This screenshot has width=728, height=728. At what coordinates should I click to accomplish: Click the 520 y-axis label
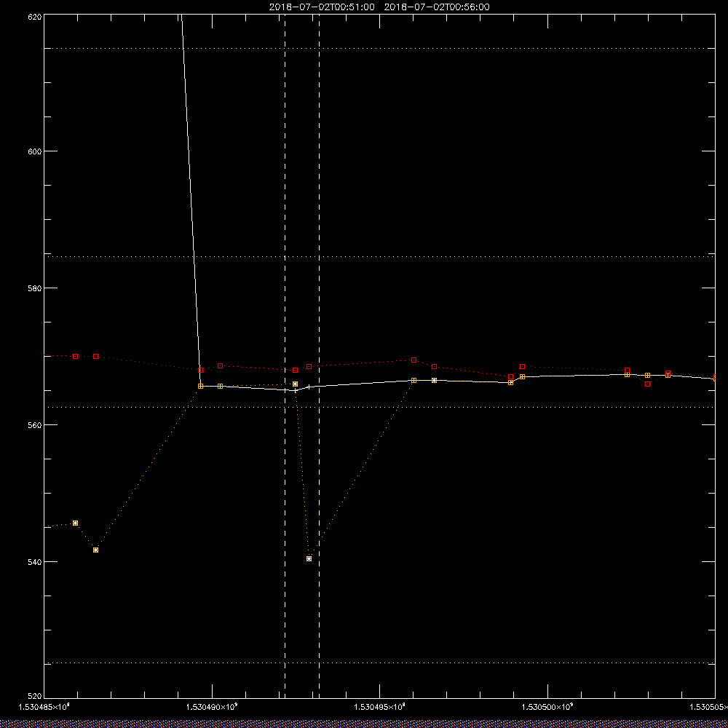tap(35, 697)
